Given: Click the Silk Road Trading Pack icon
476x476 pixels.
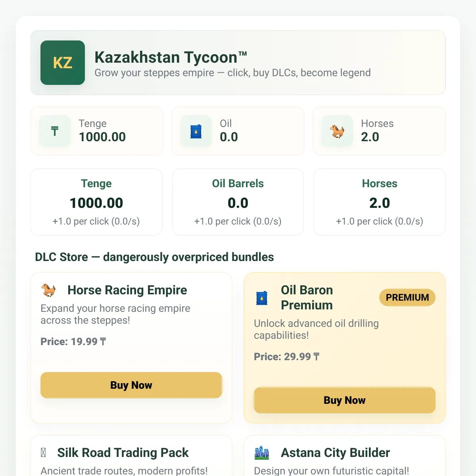Looking at the screenshot, I should click(44, 453).
